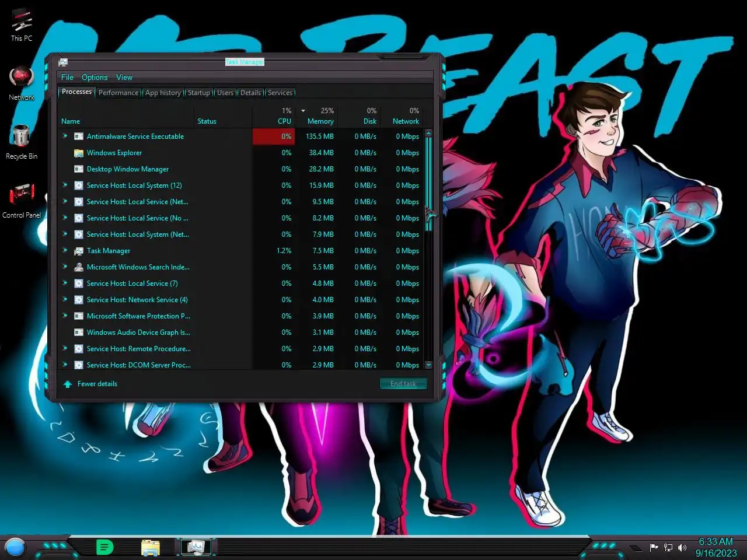Sort by the Status column header
747x560 pixels.
(x=224, y=117)
